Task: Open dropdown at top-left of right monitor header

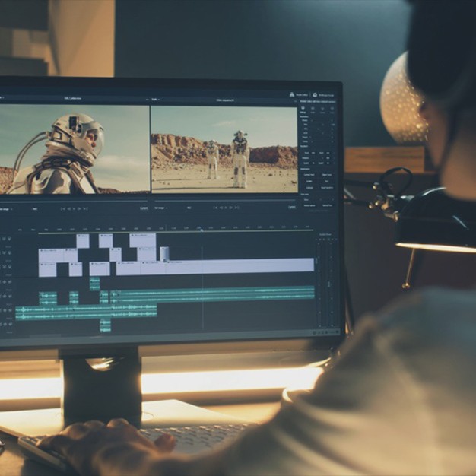Action: (x=156, y=100)
